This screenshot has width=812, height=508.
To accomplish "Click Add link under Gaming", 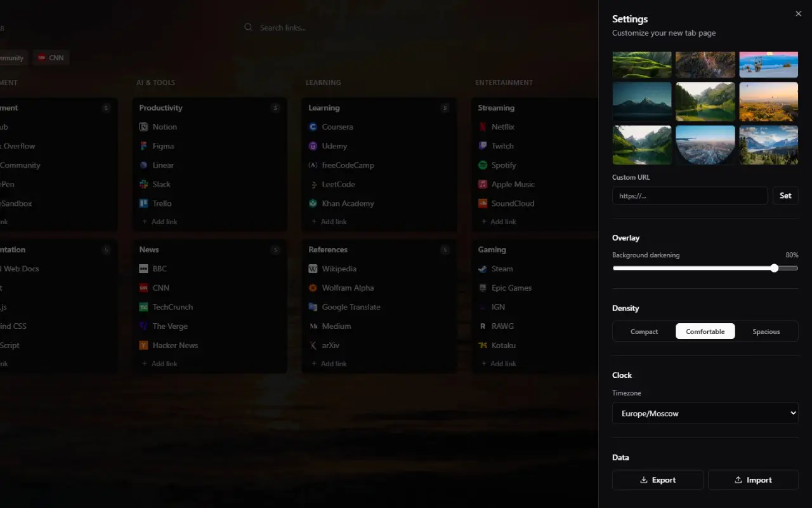I will tap(499, 364).
